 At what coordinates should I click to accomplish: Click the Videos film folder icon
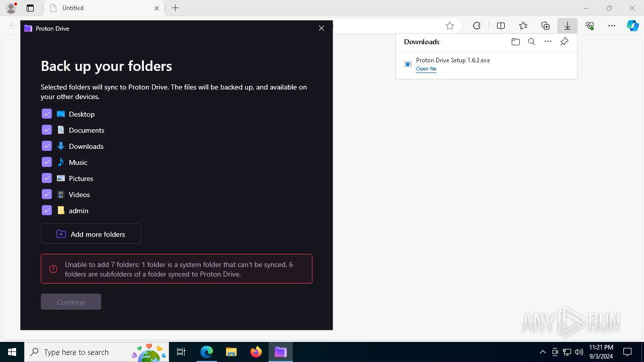coord(61,194)
